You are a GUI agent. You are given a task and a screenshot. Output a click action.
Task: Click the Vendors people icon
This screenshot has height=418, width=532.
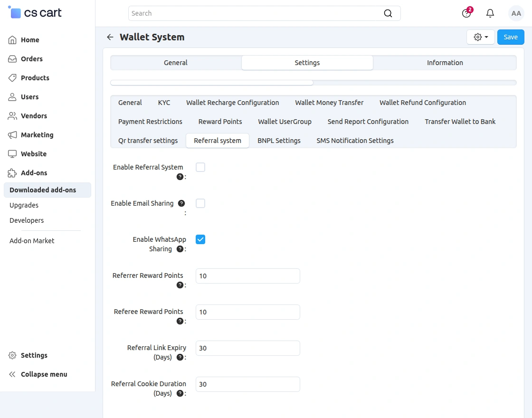(12, 116)
